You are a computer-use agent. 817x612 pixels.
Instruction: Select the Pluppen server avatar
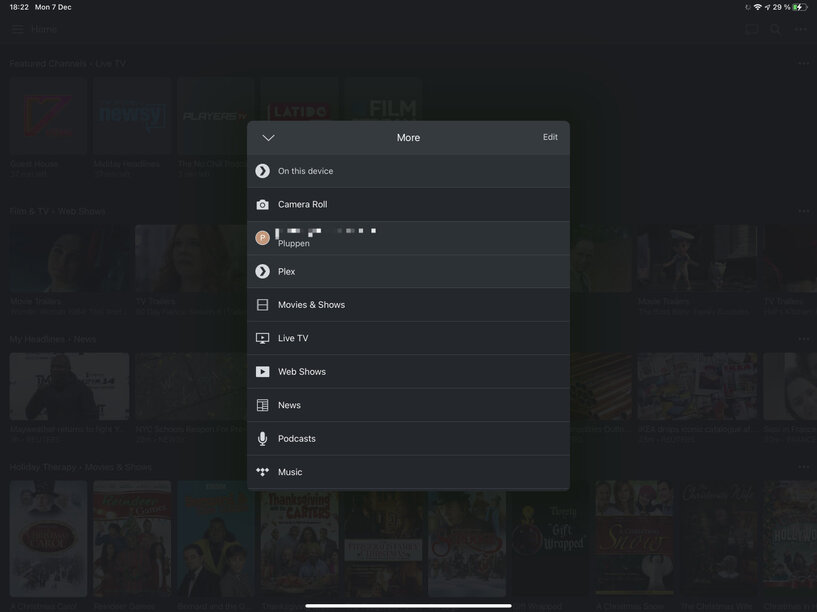(263, 238)
